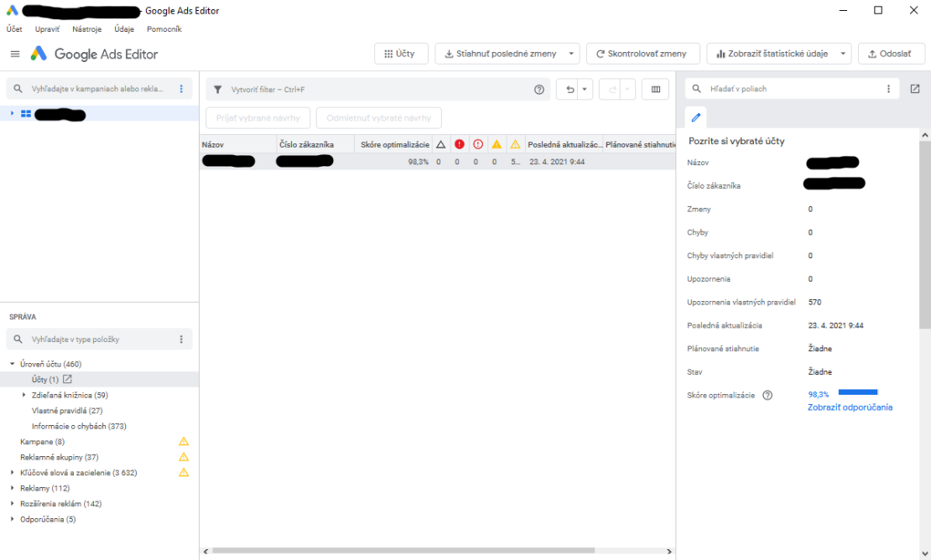Open the Pomocník menu
The height and width of the screenshot is (560, 931).
pyautogui.click(x=164, y=29)
